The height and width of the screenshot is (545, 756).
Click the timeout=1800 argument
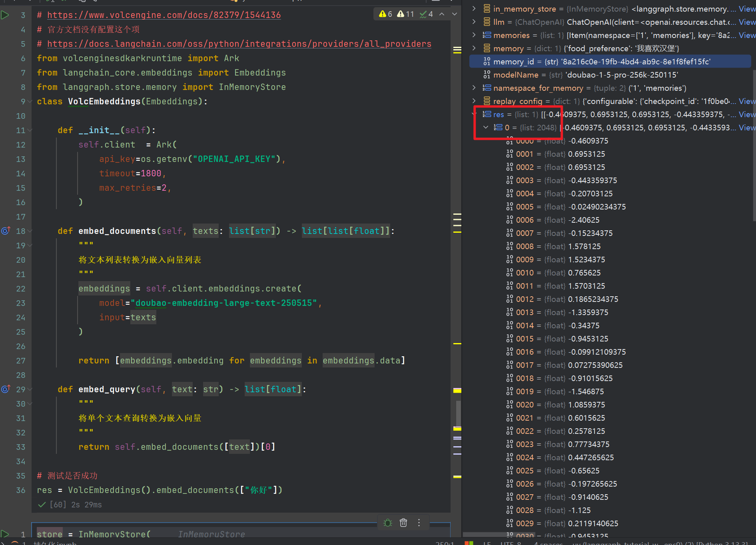(x=130, y=173)
